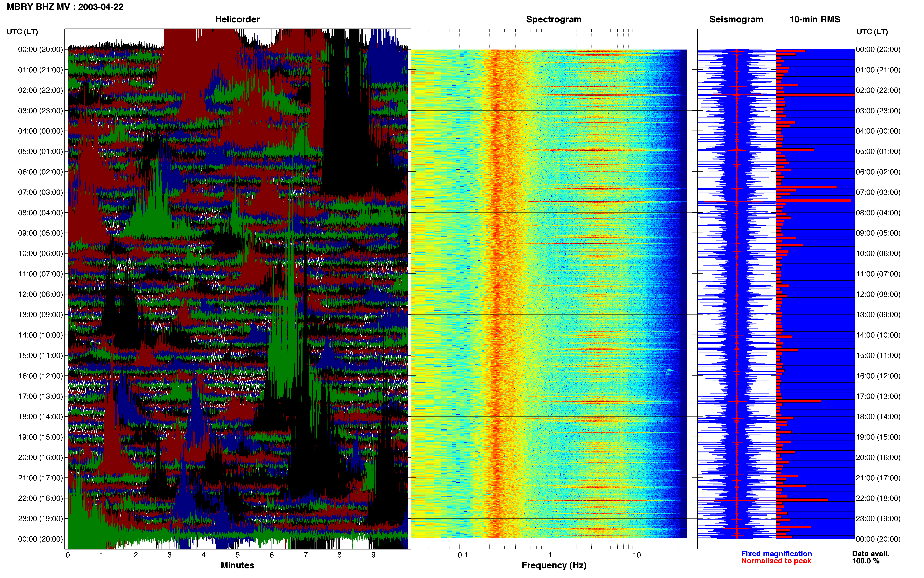Click the right-axis '18:00 (14:00)' label

[878, 417]
